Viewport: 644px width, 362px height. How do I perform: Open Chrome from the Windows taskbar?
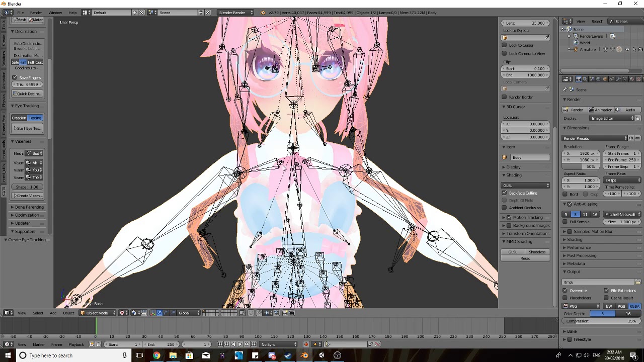[x=156, y=355]
